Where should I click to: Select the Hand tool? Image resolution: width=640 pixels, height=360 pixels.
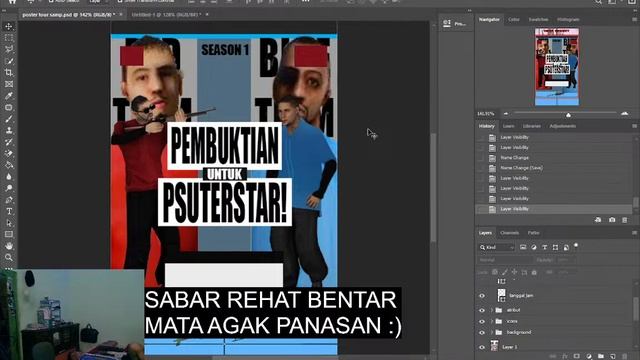pyautogui.click(x=9, y=246)
